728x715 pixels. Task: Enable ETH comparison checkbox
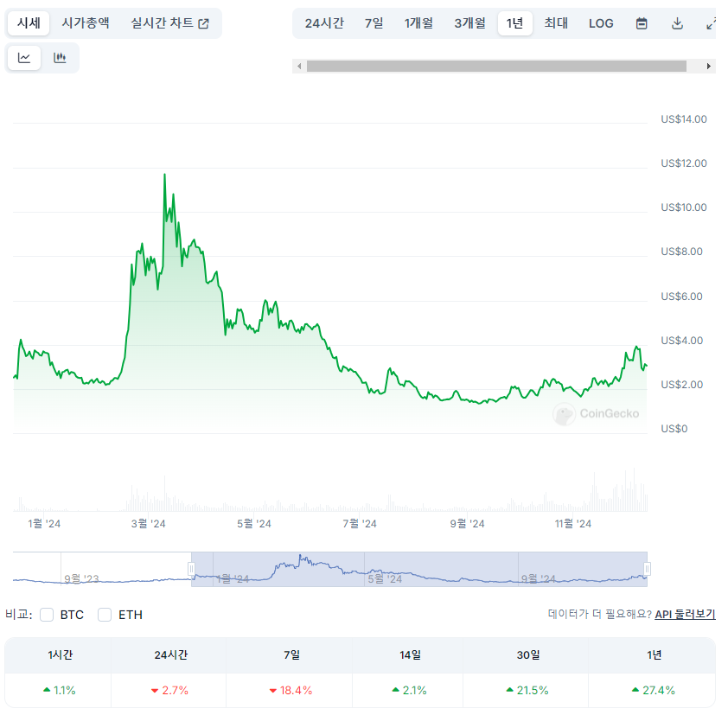(x=105, y=615)
